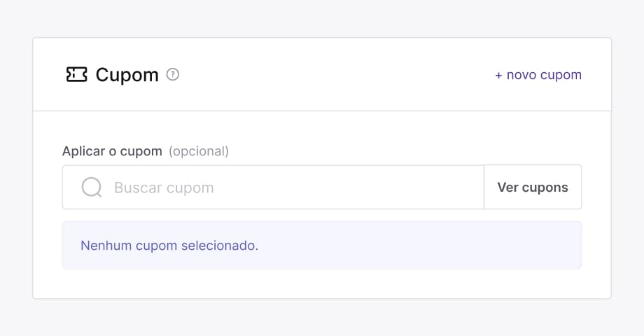Click the word novo in the top link
The image size is (644, 336).
[x=521, y=75]
